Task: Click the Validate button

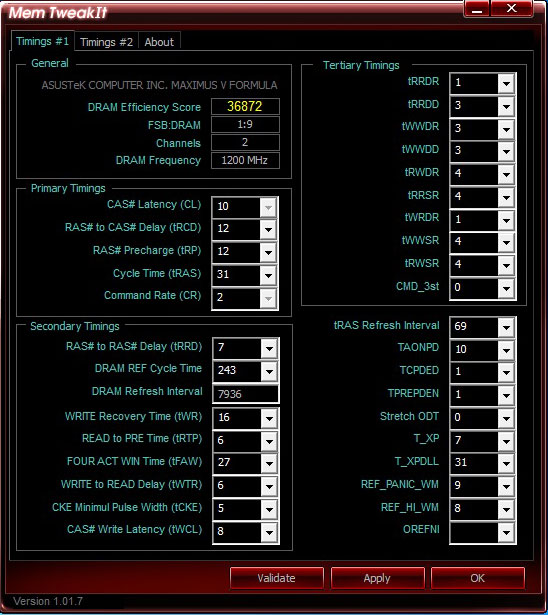Action: point(277,578)
